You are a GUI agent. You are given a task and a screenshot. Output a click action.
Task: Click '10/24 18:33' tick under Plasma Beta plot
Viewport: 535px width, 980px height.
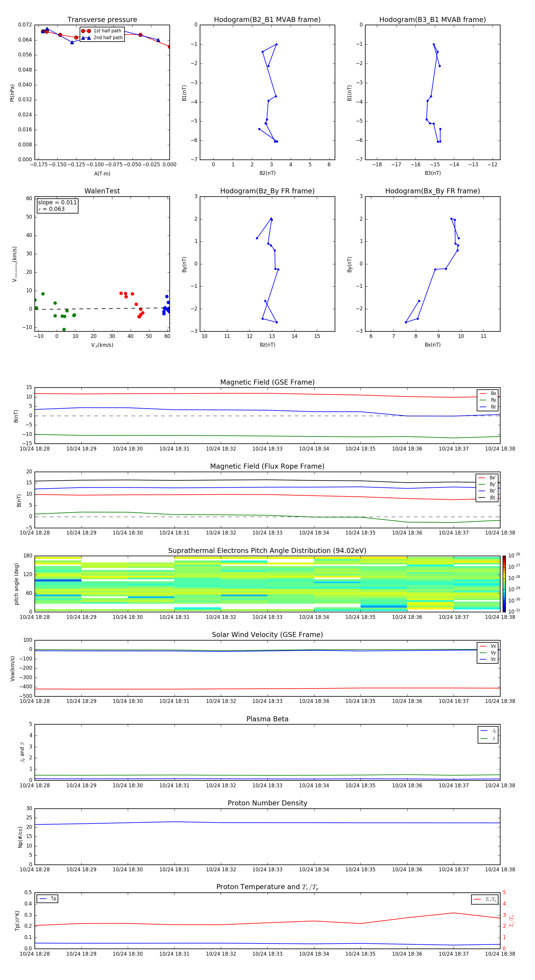(267, 785)
